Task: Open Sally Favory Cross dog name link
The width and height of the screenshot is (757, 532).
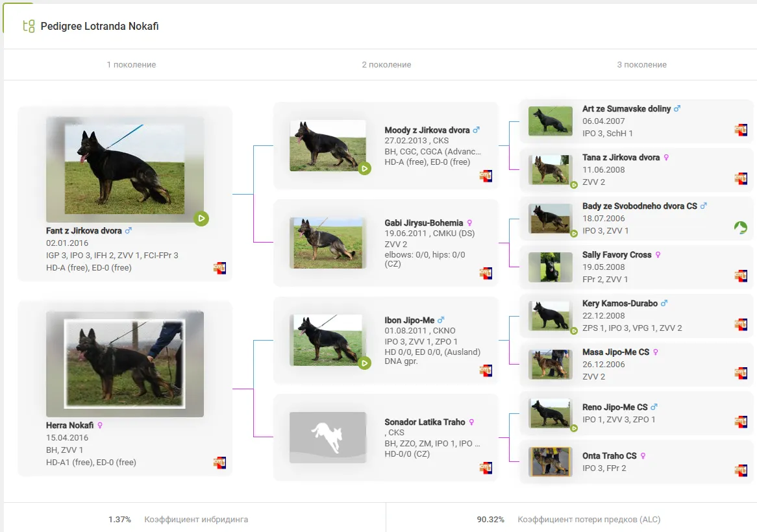Action: click(x=616, y=255)
